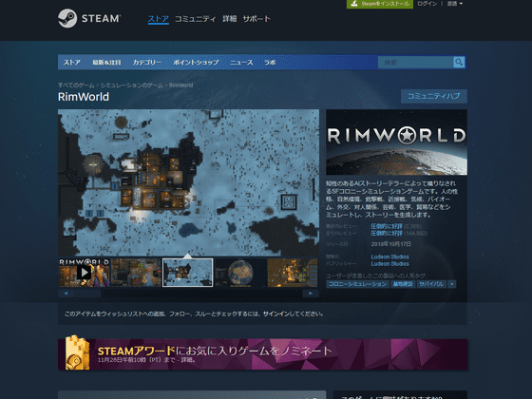Open recent reviews 圧倒的に好評 link
Screen dimensions: 532x399
coord(387,226)
